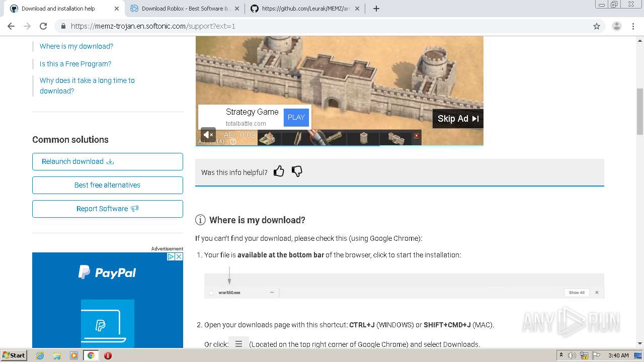Open the Chrome profile avatar menu
The image size is (644, 362).
616,26
